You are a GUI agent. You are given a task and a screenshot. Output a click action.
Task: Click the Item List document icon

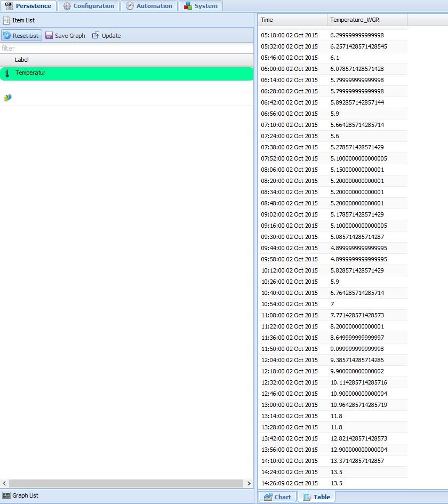[6, 20]
